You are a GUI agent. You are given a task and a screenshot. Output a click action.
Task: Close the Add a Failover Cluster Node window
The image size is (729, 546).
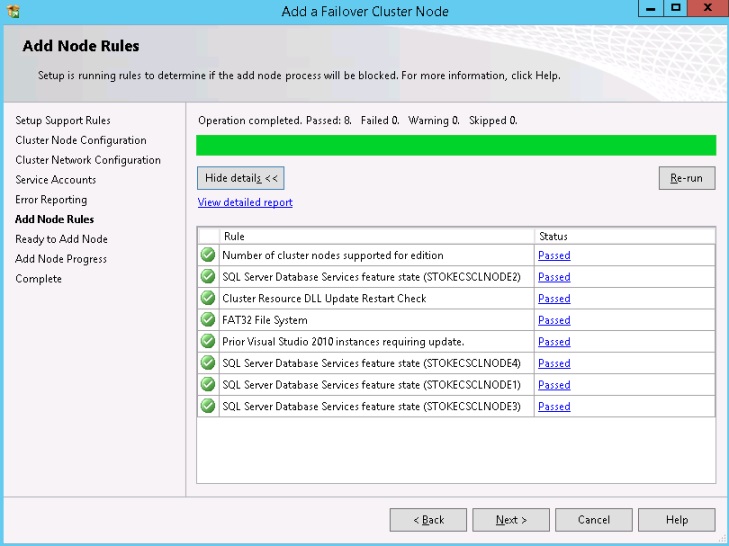pyautogui.click(x=708, y=8)
